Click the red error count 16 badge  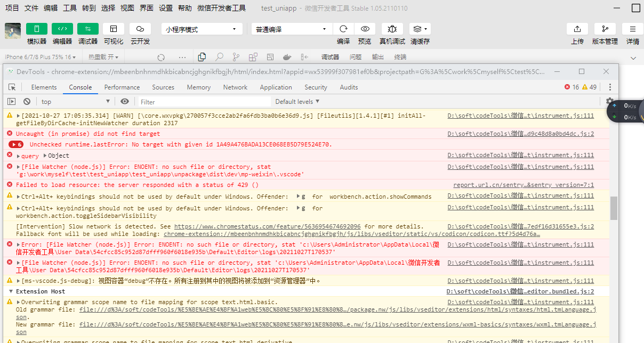point(571,87)
